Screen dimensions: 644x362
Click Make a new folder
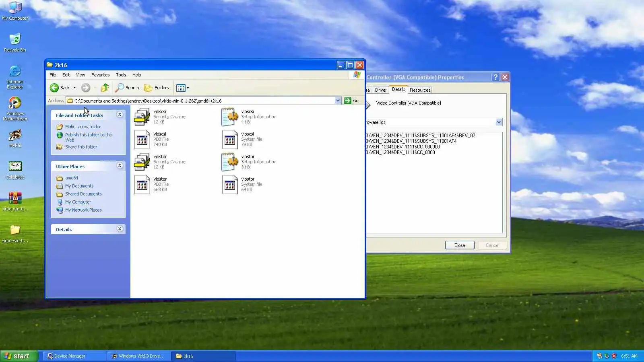coord(83,127)
